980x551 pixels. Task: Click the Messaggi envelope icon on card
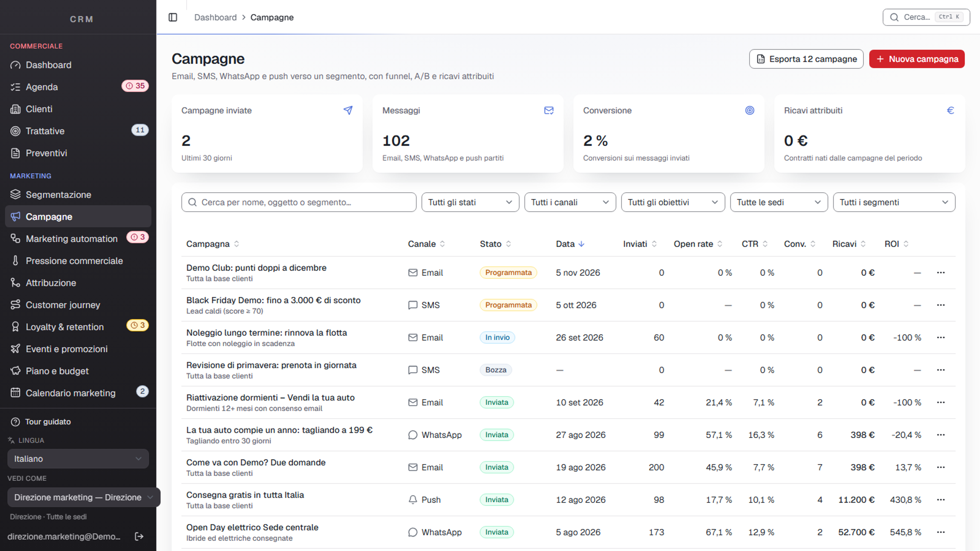tap(549, 110)
